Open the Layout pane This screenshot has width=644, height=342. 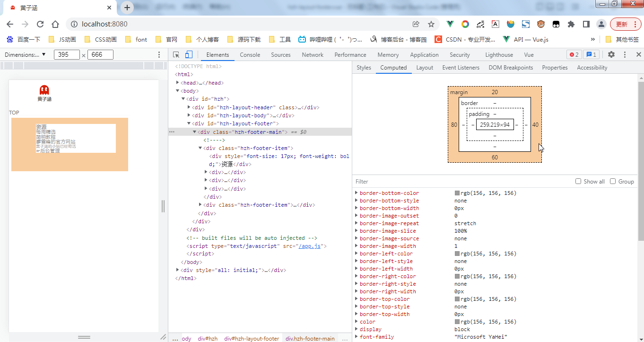(425, 68)
